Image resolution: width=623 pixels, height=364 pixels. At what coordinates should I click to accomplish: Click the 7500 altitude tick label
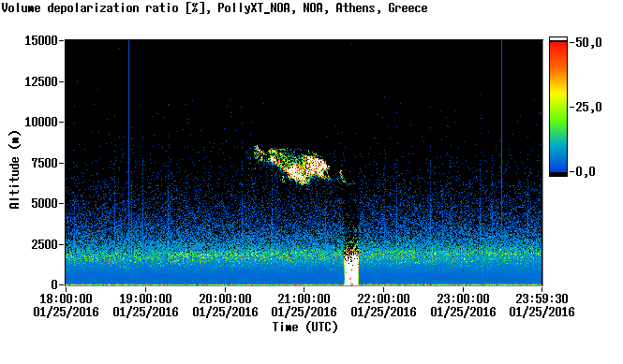(45, 163)
